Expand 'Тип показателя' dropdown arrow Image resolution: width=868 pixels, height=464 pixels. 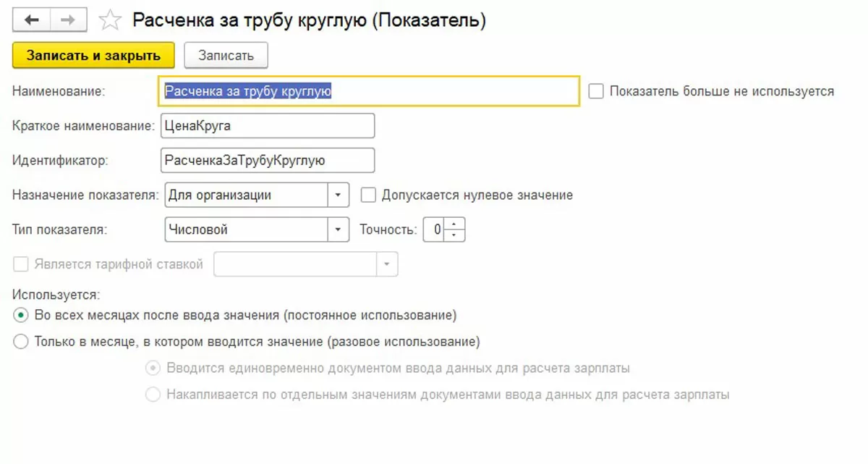coord(339,230)
